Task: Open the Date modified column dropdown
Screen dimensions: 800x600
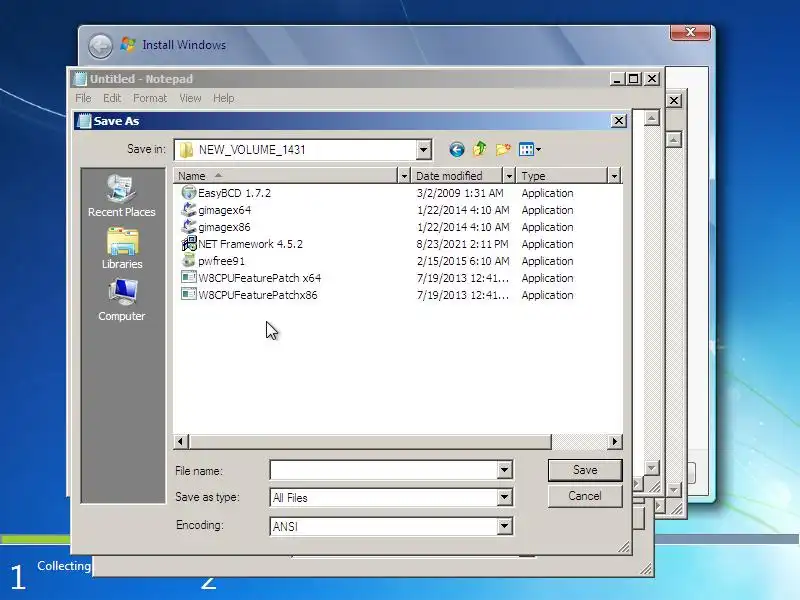Action: click(x=509, y=176)
